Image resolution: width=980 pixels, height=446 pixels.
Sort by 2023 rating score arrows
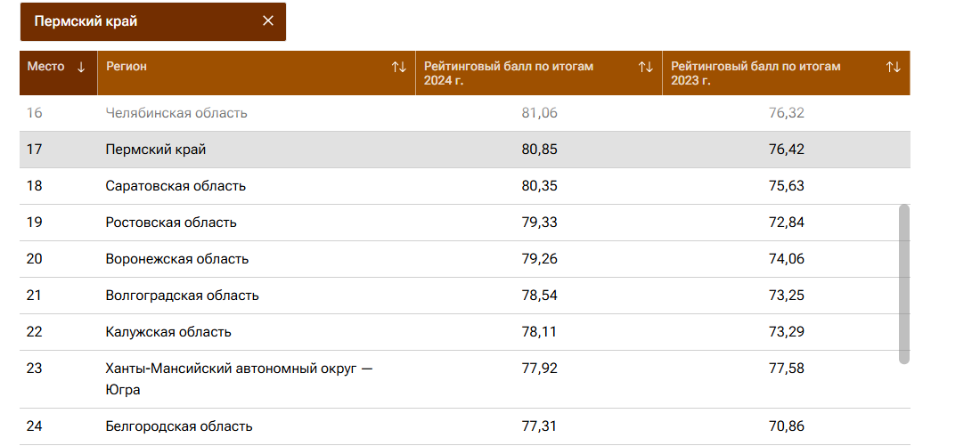[x=893, y=67]
